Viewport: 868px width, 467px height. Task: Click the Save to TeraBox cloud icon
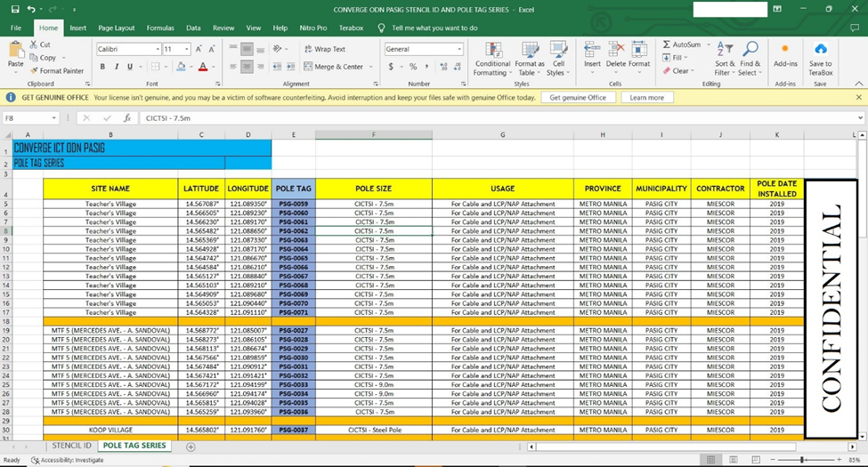(820, 51)
